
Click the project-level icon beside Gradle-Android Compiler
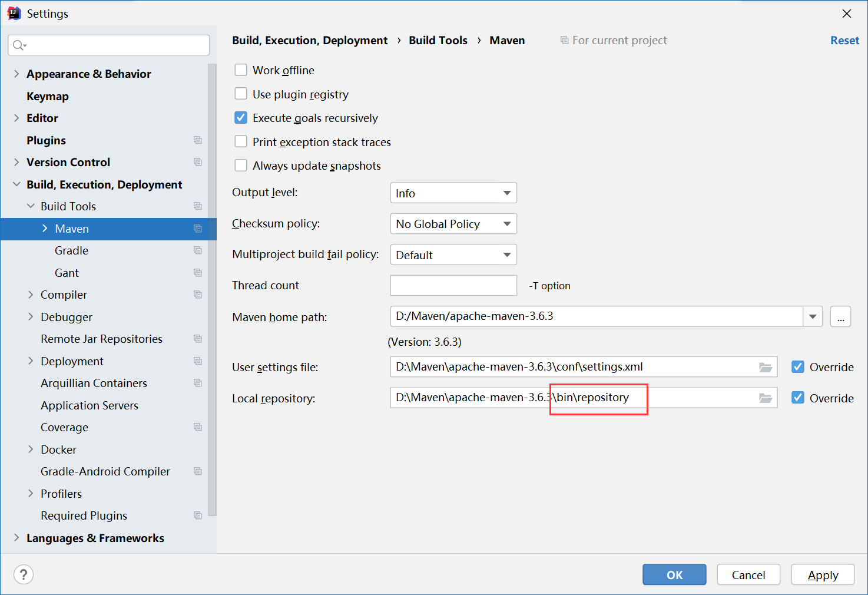tap(198, 471)
